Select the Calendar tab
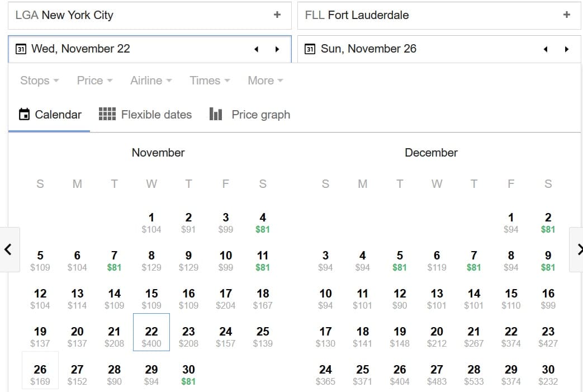Viewport: 583px width, 392px height. pyautogui.click(x=50, y=115)
